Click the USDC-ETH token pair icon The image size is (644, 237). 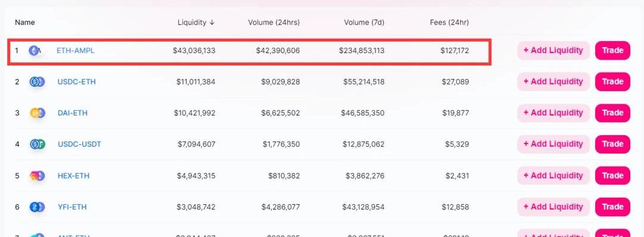[37, 82]
